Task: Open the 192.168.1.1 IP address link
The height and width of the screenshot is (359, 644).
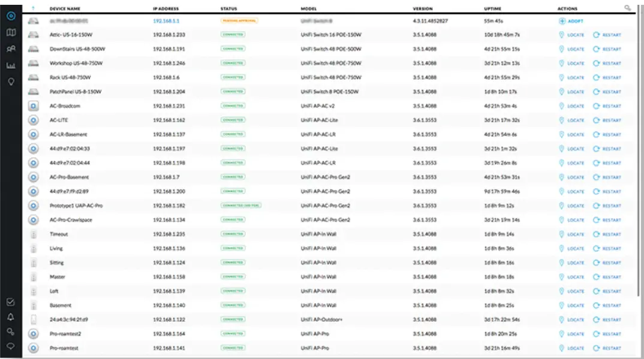Action: [166, 21]
